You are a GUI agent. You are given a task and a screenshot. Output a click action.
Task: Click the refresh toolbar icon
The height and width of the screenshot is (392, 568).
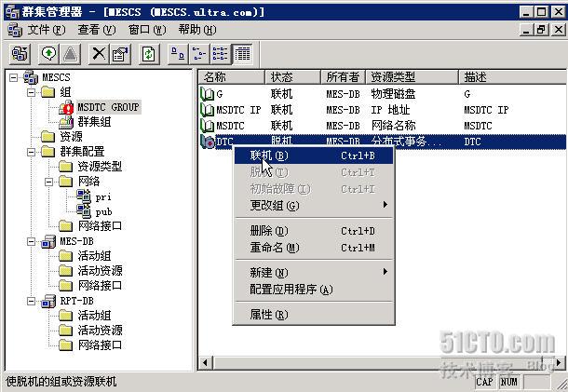click(149, 54)
